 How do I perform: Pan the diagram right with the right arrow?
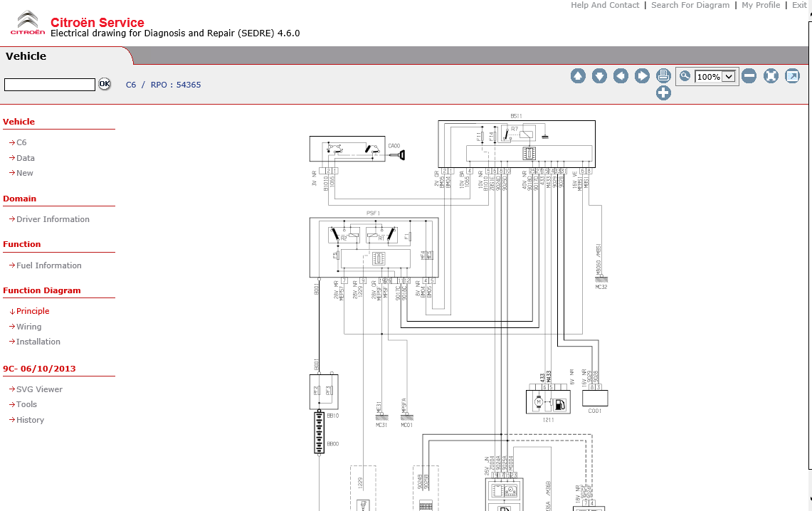[x=642, y=76]
